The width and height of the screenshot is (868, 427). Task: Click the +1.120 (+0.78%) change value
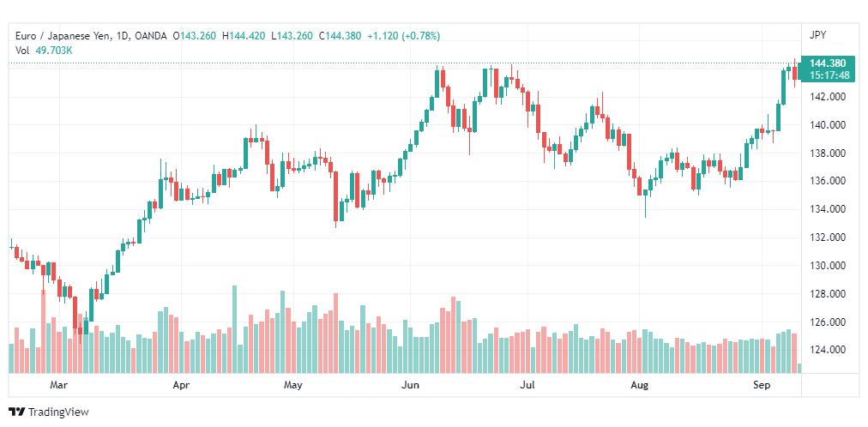(404, 36)
